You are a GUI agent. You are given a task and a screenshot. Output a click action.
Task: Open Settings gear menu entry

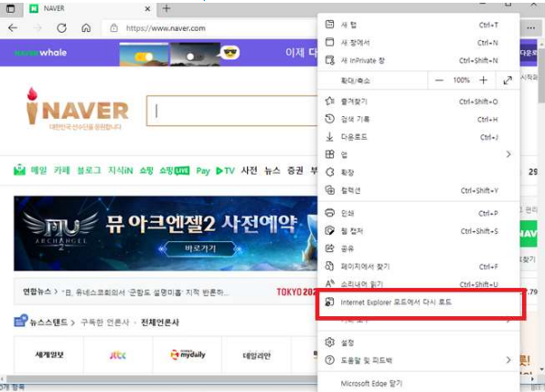point(419,343)
